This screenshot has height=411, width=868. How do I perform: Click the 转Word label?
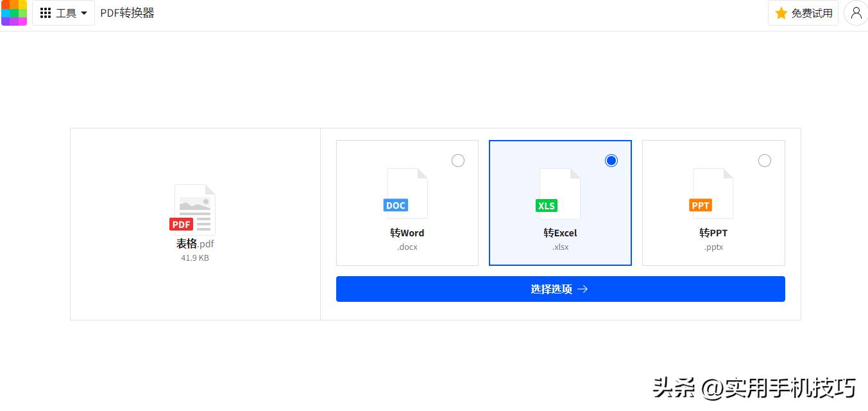[407, 233]
